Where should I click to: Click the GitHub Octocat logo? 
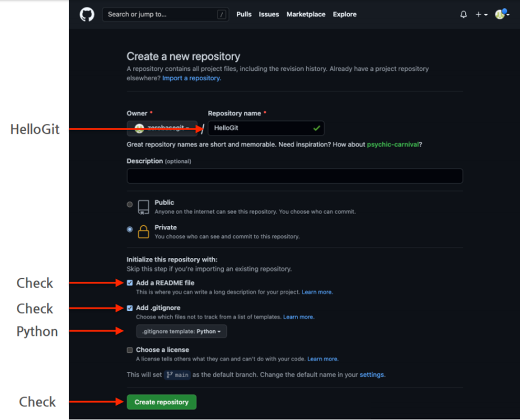[87, 15]
